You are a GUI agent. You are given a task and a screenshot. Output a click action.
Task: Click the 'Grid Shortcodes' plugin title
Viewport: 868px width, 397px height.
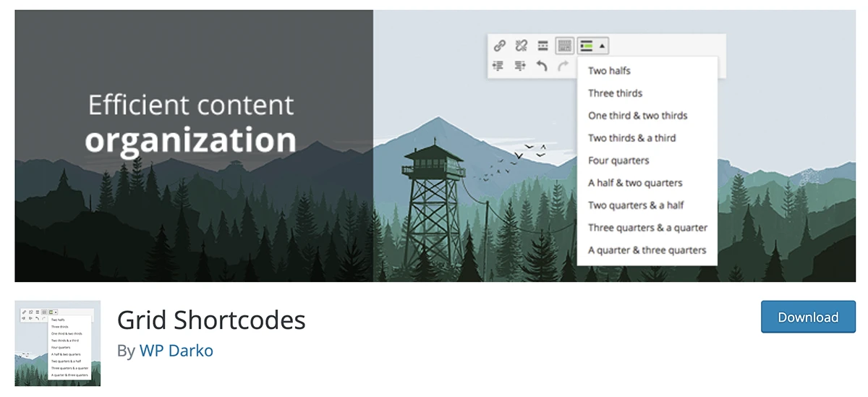(x=211, y=320)
